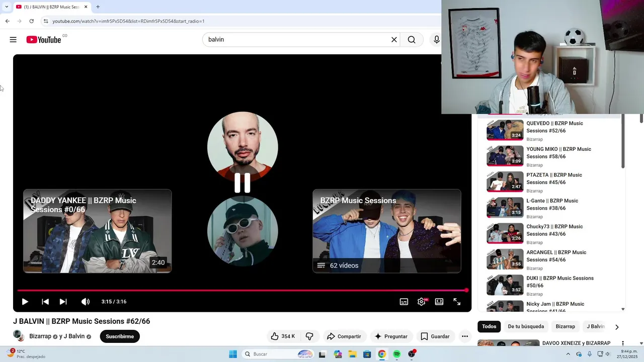Click the pause overlay in video center
The height and width of the screenshot is (362, 644).
coord(242,183)
